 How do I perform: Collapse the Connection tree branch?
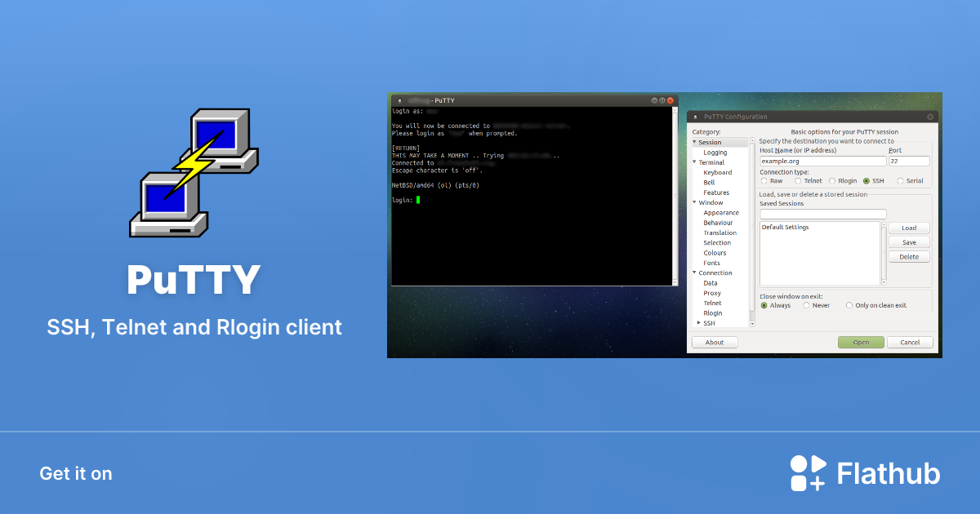tap(695, 273)
